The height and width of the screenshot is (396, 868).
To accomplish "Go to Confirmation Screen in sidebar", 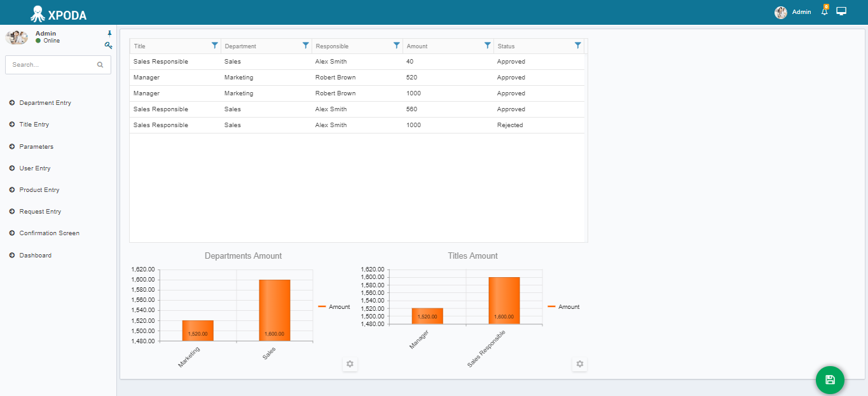I will tap(49, 233).
